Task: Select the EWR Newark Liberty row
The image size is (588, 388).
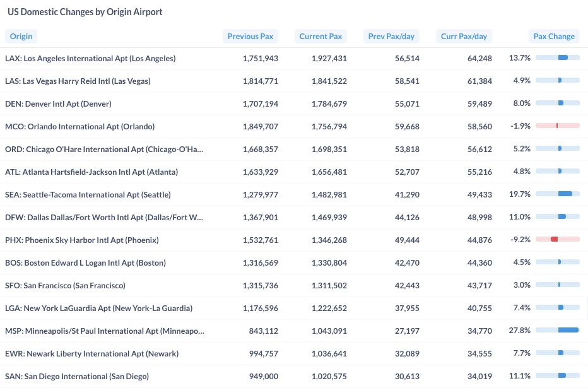Action: (x=294, y=353)
